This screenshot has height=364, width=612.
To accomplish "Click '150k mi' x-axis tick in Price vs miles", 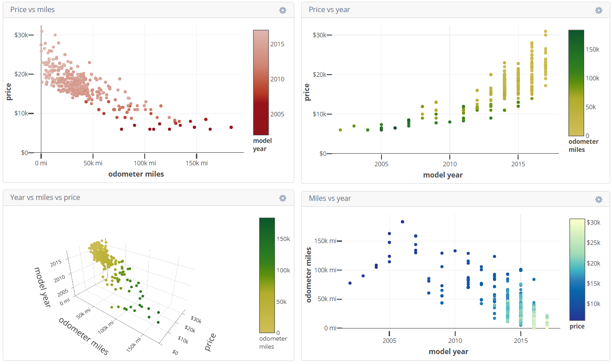I will point(196,163).
